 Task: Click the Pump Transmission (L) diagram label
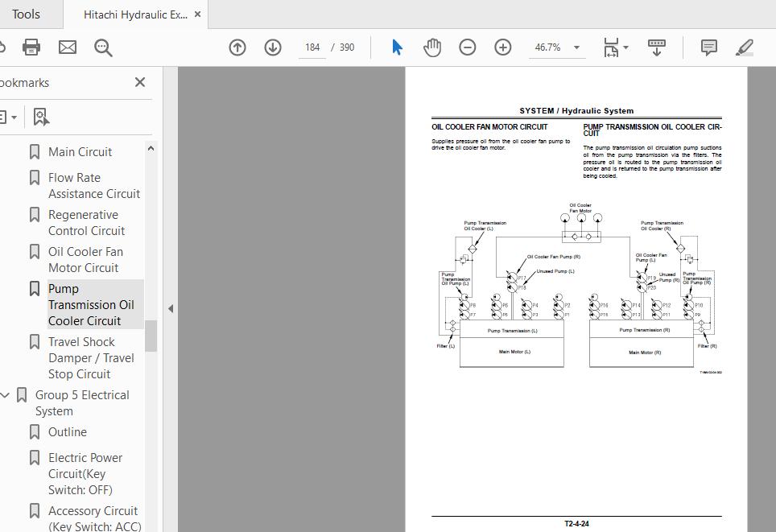[x=512, y=331]
